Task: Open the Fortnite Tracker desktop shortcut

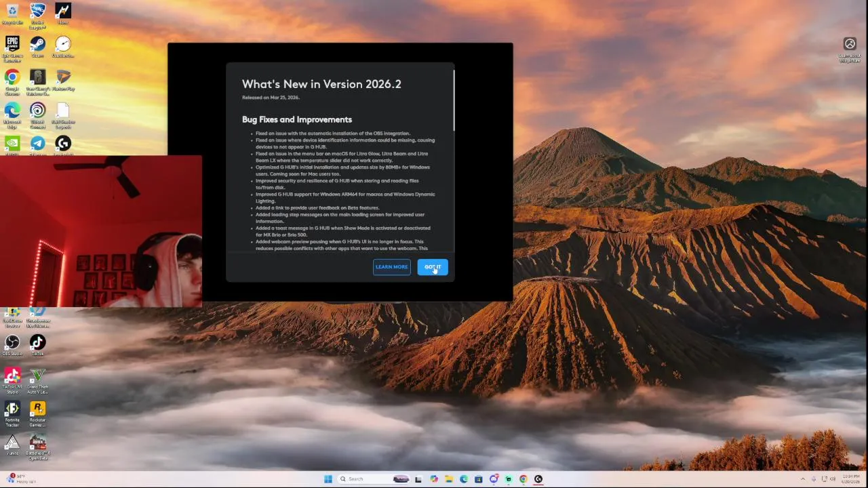Action: [12, 414]
